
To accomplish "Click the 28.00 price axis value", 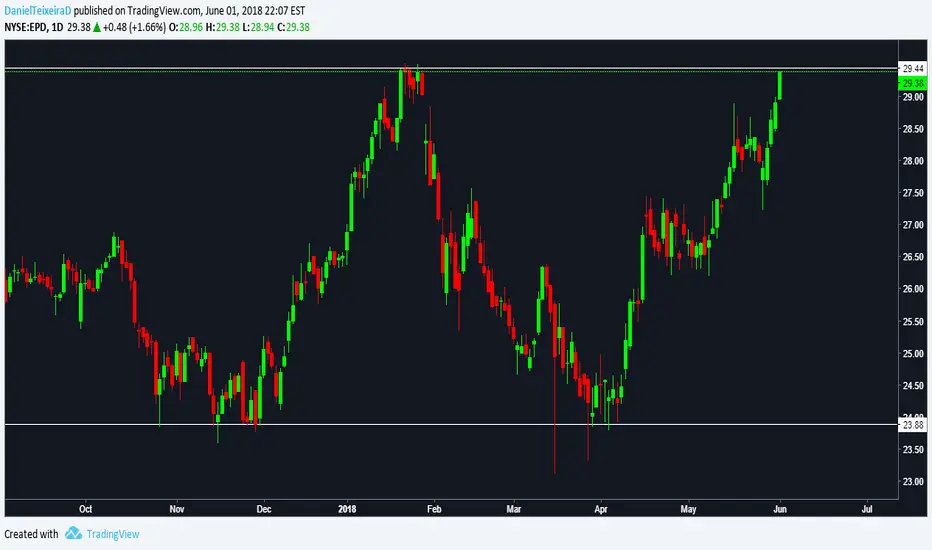I will (913, 161).
